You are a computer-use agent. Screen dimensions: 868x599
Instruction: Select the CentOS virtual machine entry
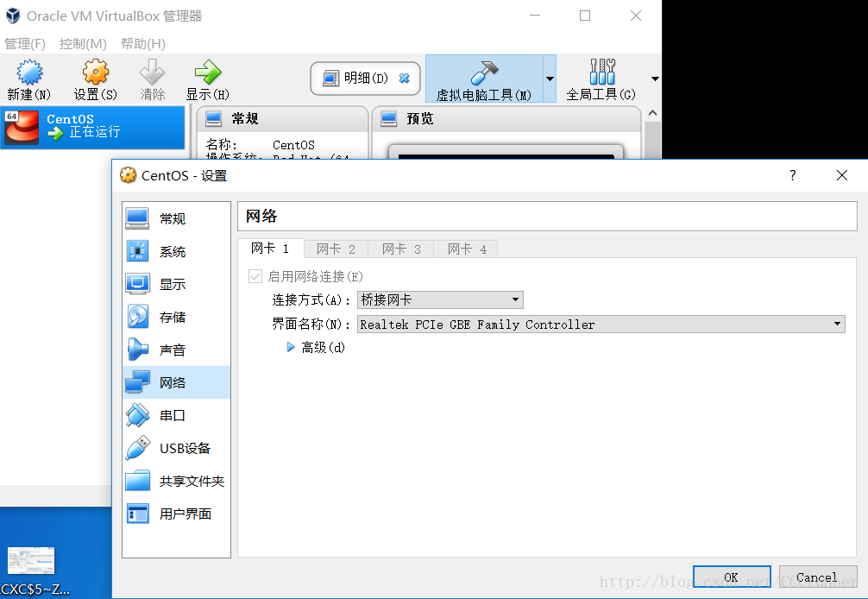tap(92, 128)
